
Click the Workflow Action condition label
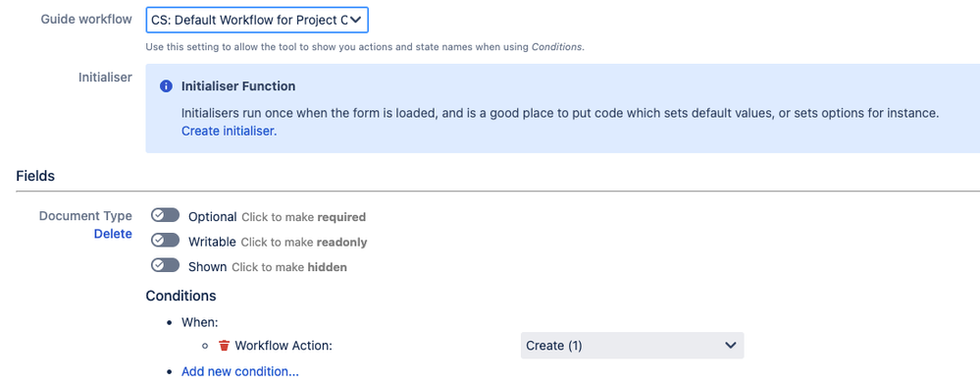(x=284, y=346)
